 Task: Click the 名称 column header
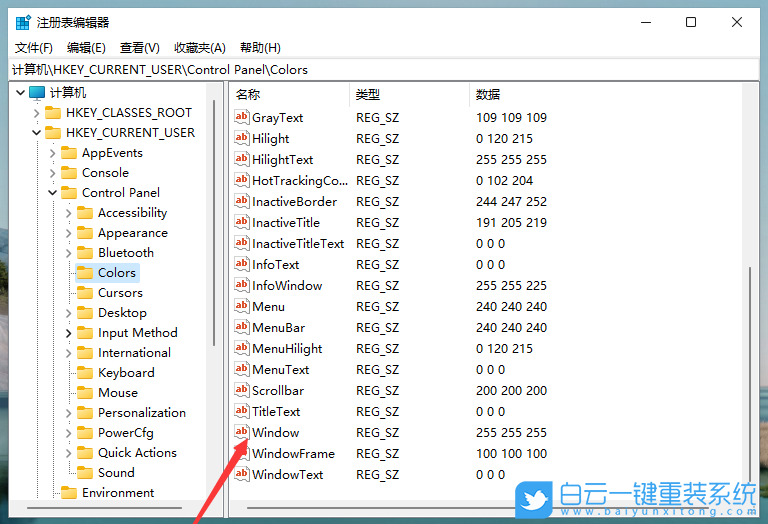point(290,95)
